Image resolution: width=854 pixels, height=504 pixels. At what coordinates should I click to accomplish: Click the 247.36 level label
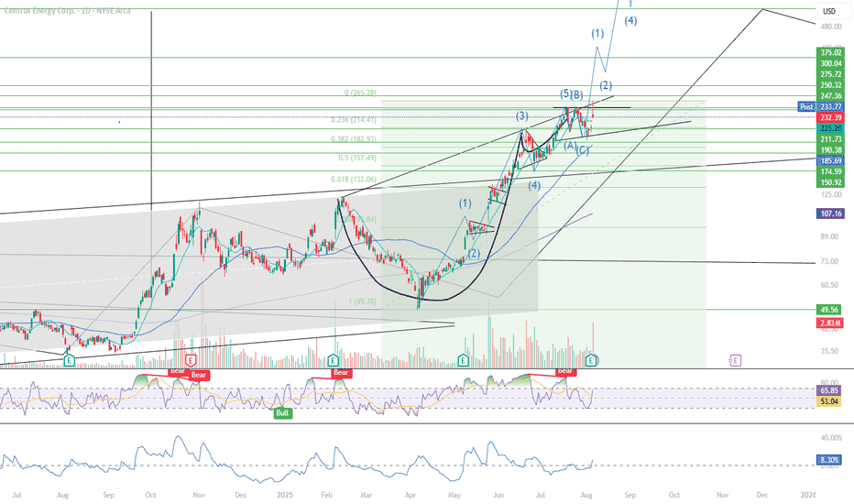(x=830, y=96)
